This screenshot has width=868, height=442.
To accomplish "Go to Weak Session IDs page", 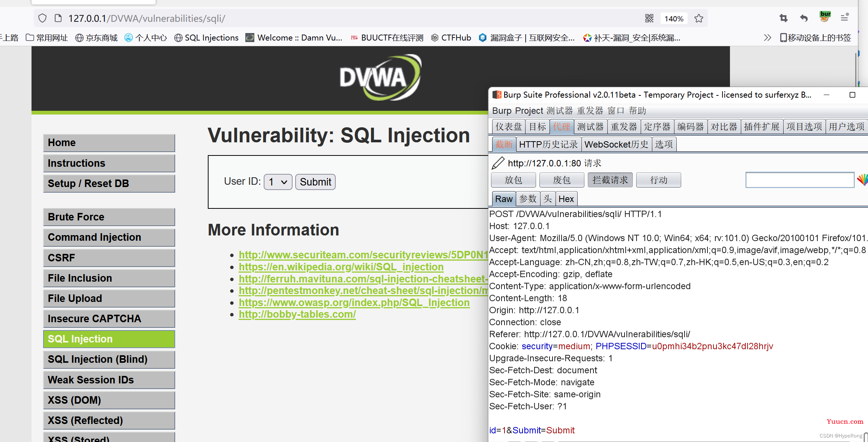I will coord(109,380).
